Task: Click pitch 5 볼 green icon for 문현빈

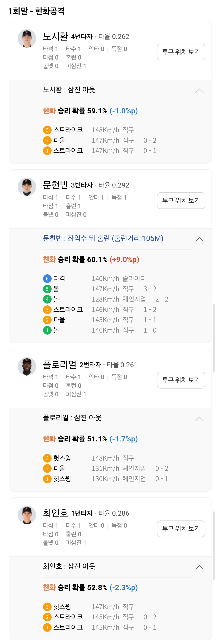Action: click(x=47, y=289)
